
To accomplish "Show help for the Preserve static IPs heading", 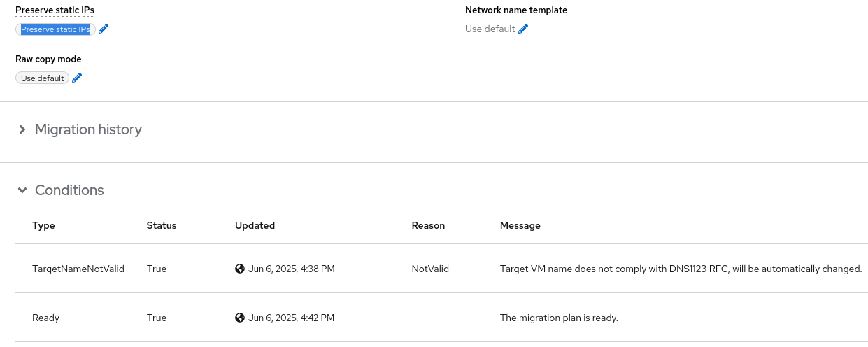I will 55,10.
